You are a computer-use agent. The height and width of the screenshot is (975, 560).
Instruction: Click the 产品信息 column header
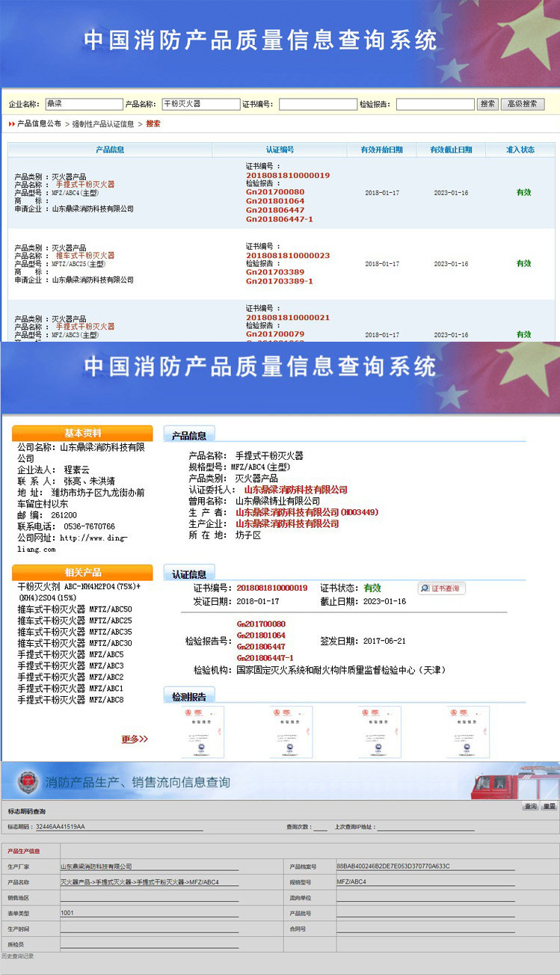[x=110, y=150]
